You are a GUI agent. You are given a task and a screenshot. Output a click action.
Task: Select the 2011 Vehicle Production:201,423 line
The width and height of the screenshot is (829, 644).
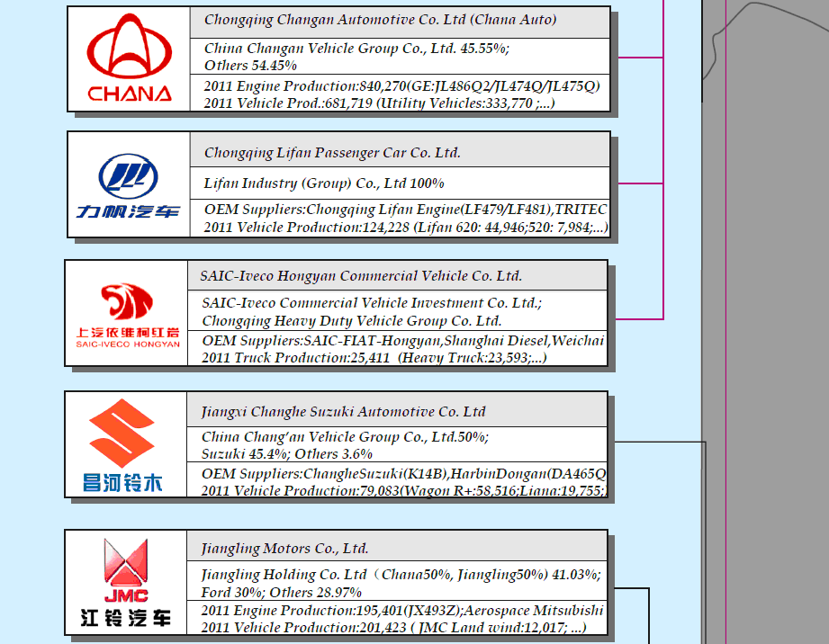[x=393, y=628]
